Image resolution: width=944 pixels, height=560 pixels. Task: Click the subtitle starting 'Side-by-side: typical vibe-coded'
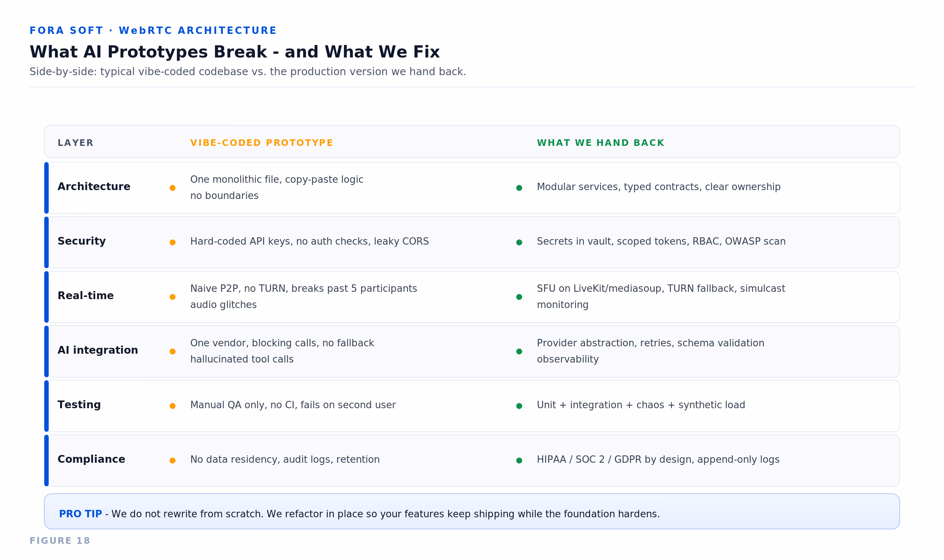coord(248,72)
